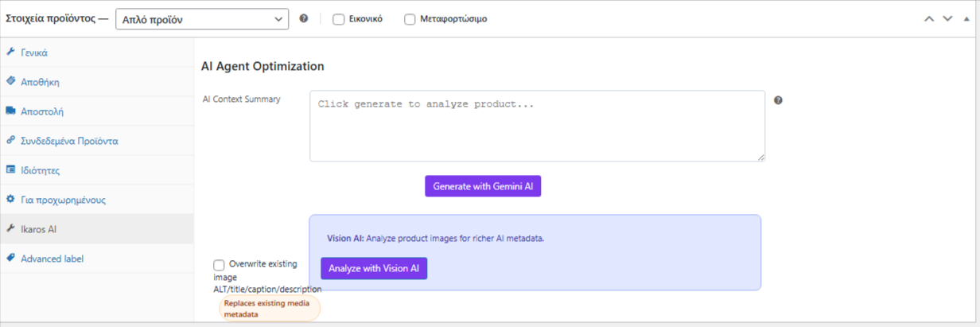Click the help icon beside product type dropdown
Viewport: 980px width, 327px height.
pyautogui.click(x=304, y=19)
